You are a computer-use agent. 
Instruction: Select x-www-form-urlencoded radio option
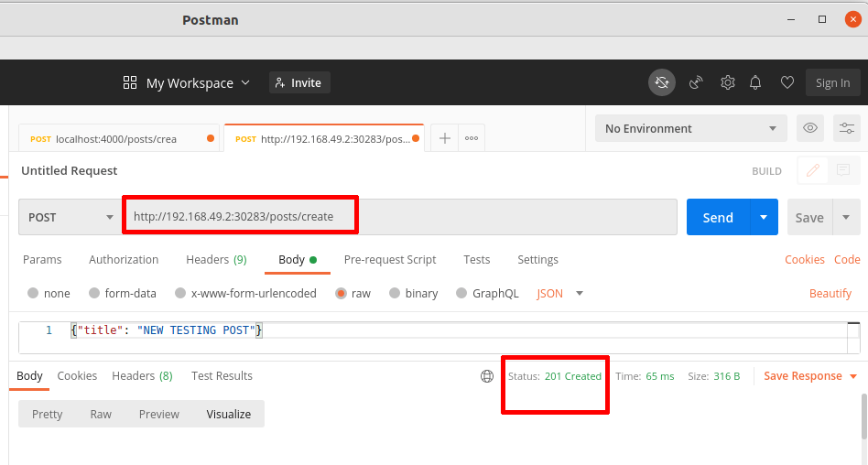(x=179, y=293)
